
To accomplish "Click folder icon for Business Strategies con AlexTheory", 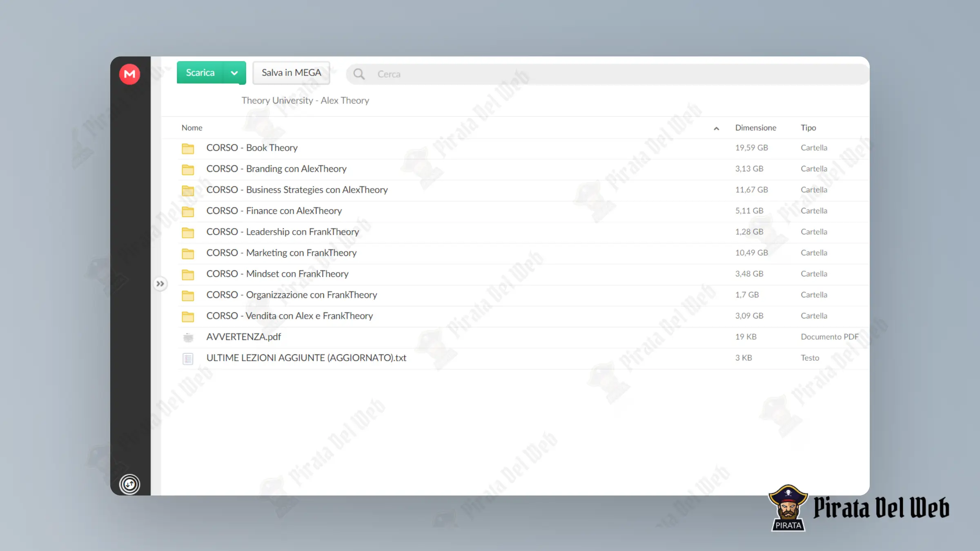I will coord(188,191).
